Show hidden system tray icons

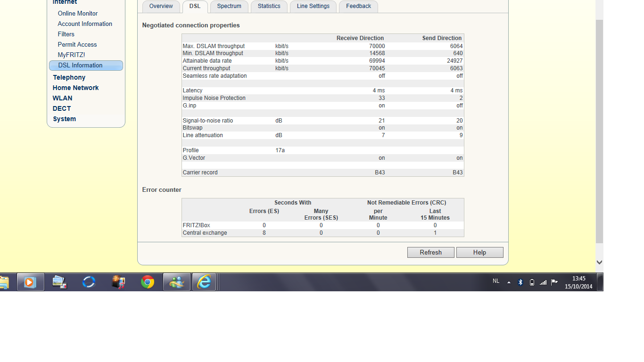[509, 282]
